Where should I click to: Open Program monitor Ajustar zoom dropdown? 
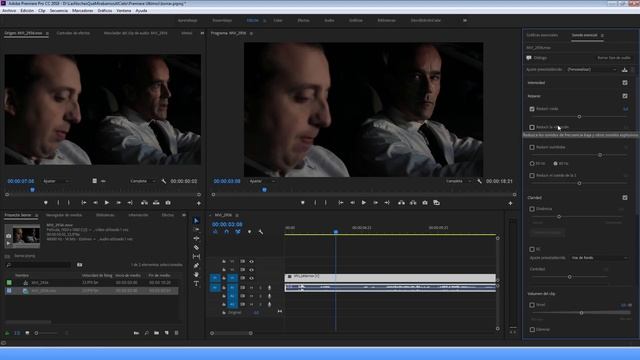(262, 181)
